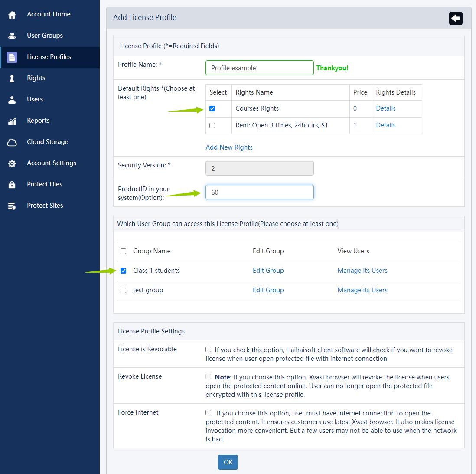The width and height of the screenshot is (476, 474).
Task: Click the Add New Rights link
Action: coord(229,147)
